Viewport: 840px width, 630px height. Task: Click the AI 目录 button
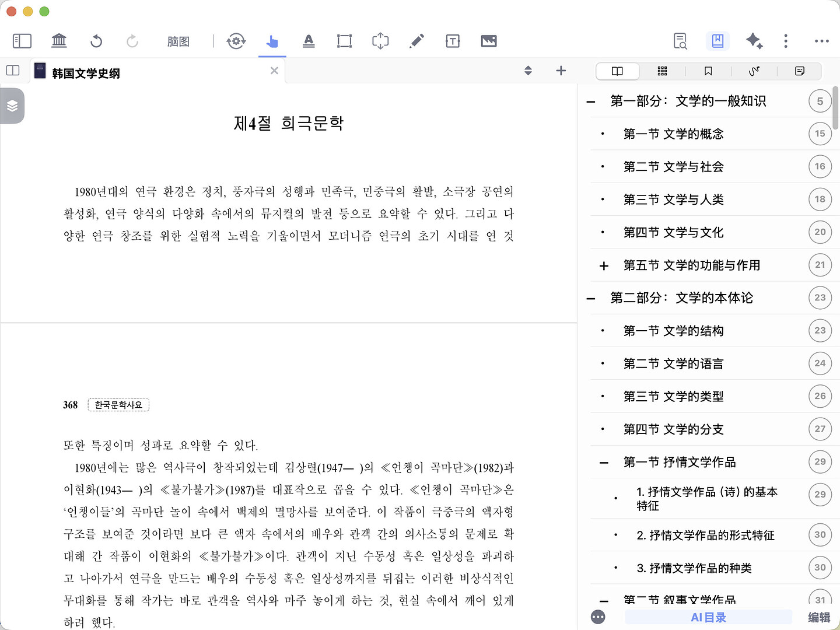(x=708, y=617)
